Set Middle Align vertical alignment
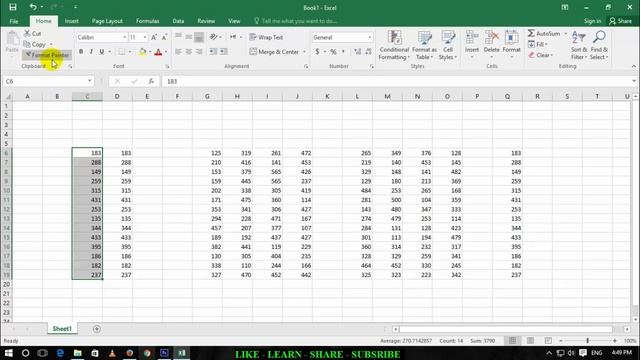This screenshot has width=640, height=360. coord(189,37)
